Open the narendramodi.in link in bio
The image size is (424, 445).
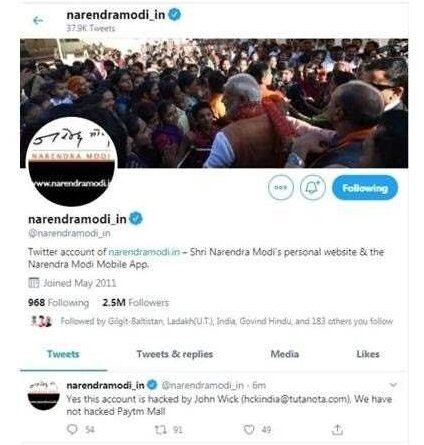click(x=144, y=252)
